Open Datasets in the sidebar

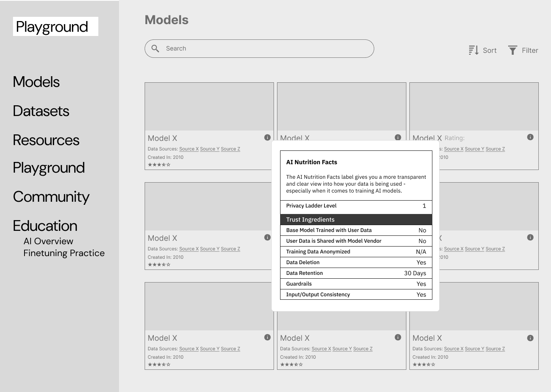[41, 111]
